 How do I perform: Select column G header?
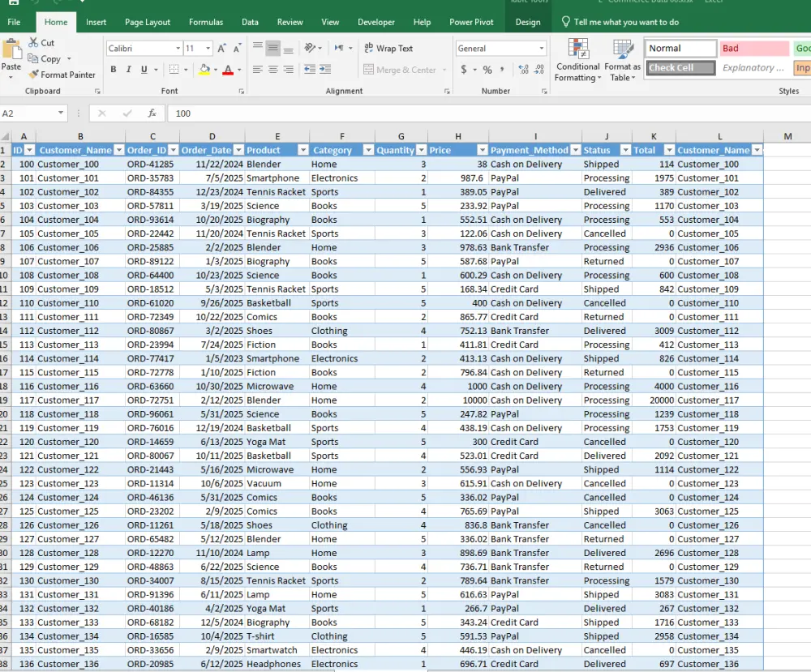[x=401, y=136]
